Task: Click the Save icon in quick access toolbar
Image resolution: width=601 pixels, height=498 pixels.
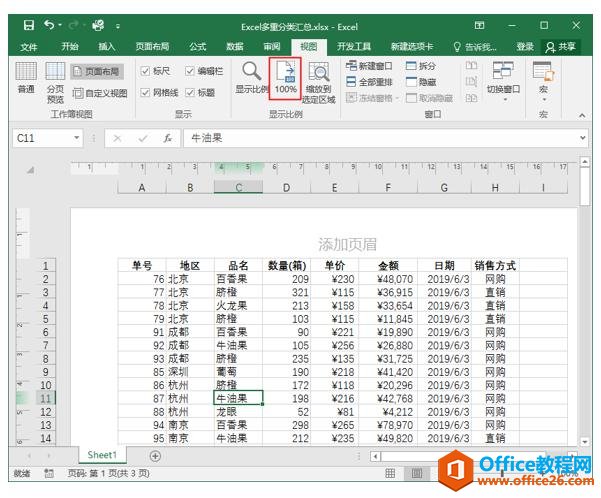Action: point(29,25)
